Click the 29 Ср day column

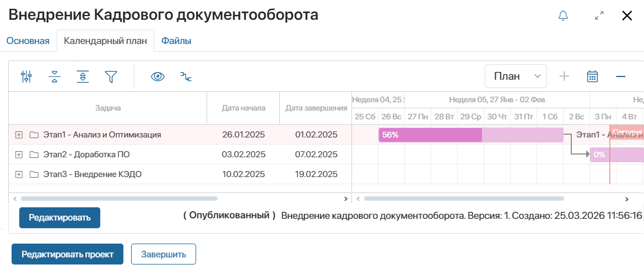(470, 117)
